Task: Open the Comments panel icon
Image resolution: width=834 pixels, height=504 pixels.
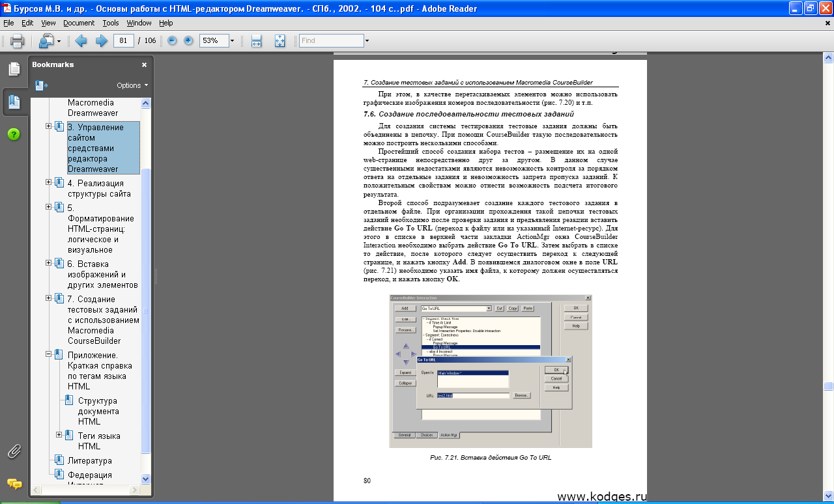Action: (x=14, y=484)
